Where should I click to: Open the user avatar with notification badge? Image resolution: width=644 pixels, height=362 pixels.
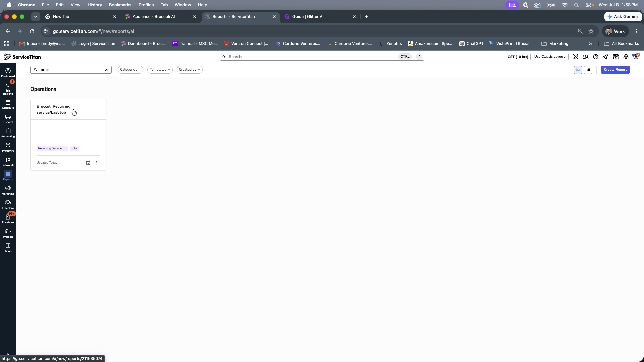point(636,56)
